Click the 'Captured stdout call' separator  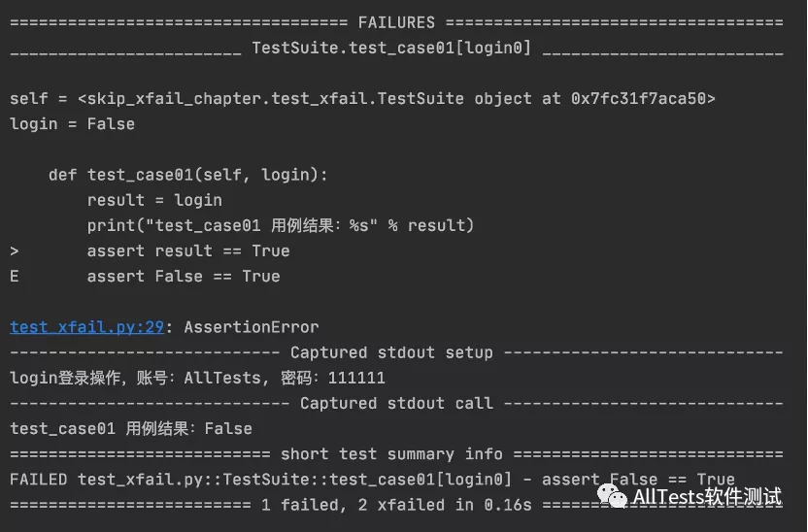click(x=395, y=403)
